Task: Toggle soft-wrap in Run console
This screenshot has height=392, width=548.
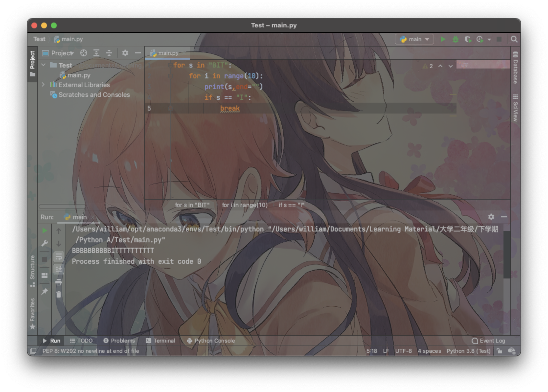Action: tap(59, 257)
